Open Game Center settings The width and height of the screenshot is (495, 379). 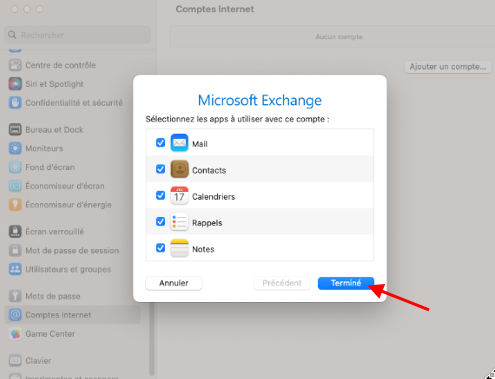tap(72, 334)
